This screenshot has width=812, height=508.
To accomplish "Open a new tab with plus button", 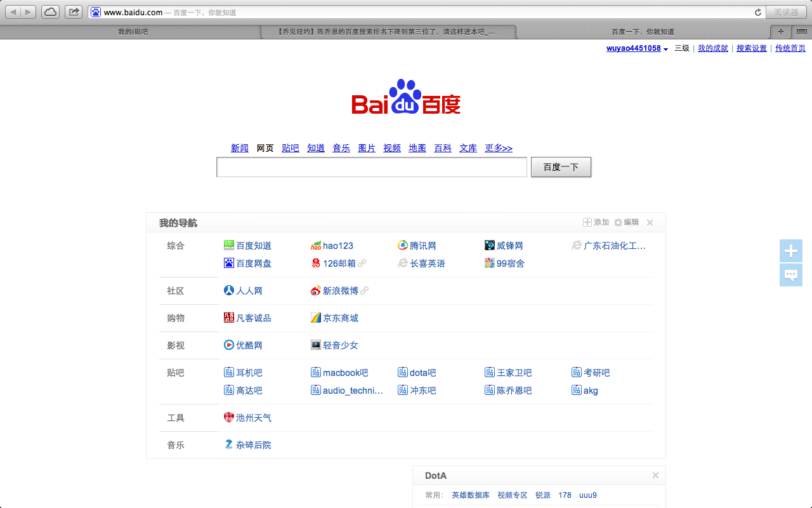I will 781,32.
